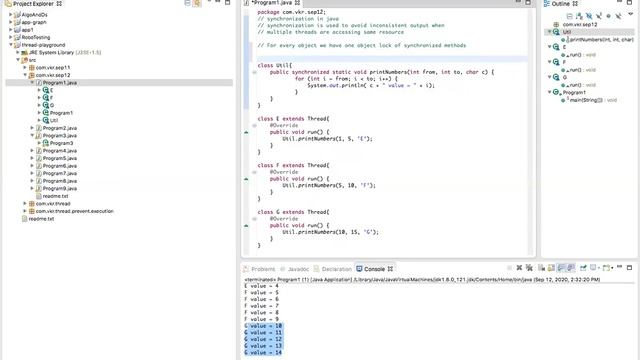
Task: Click com.vkr.sep12 package in Outline
Action: tap(580, 24)
